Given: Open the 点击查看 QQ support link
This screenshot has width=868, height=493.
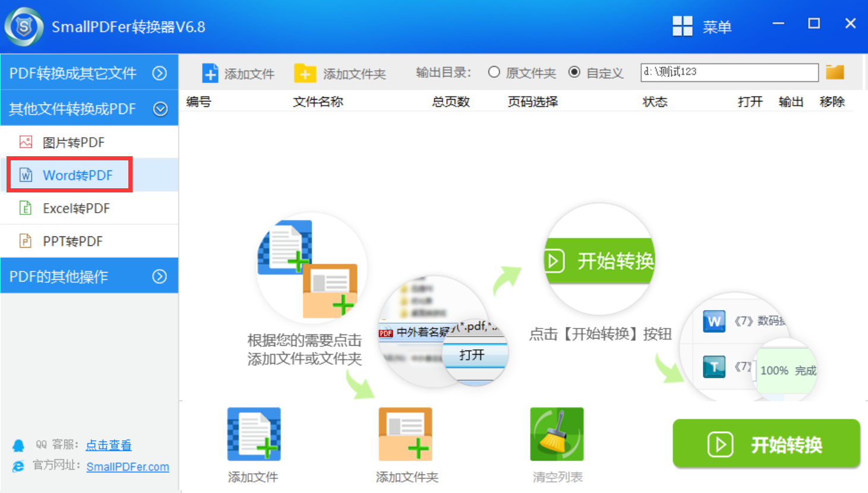Looking at the screenshot, I should 109,445.
